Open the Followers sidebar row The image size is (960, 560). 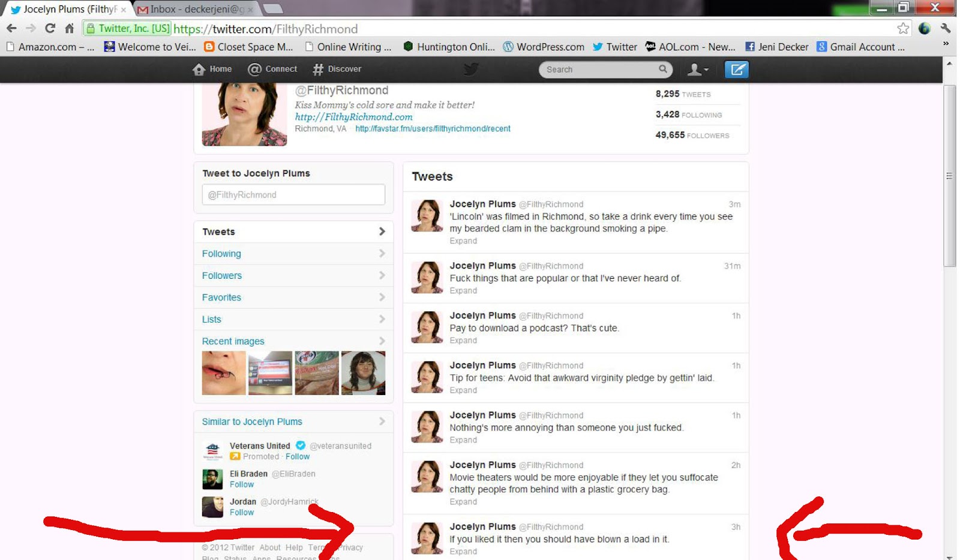click(x=293, y=276)
